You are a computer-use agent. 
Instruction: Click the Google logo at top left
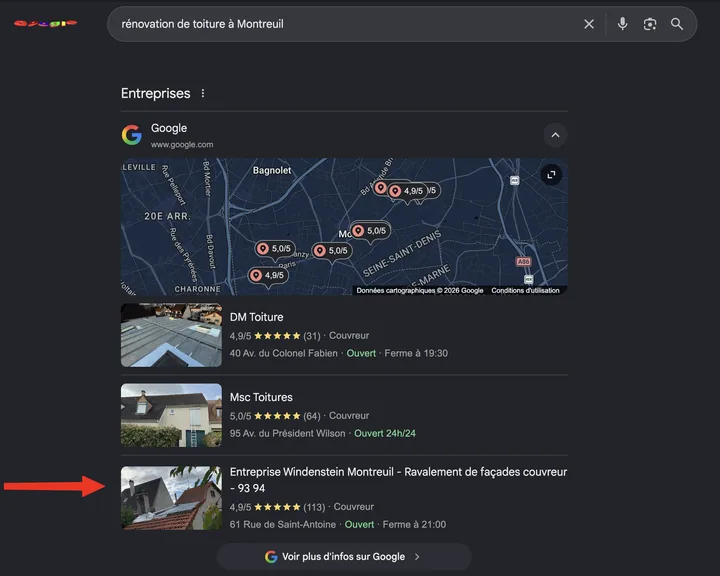click(x=45, y=23)
